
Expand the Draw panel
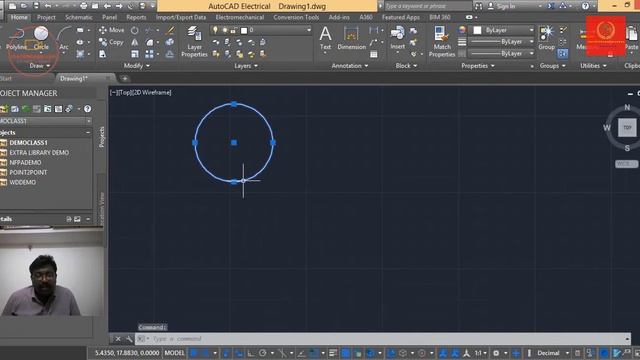[39, 66]
